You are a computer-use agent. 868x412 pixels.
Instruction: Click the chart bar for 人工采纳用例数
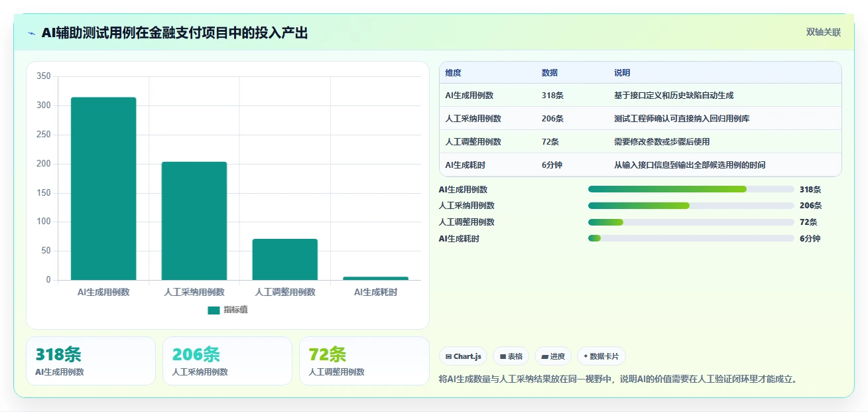[194, 221]
